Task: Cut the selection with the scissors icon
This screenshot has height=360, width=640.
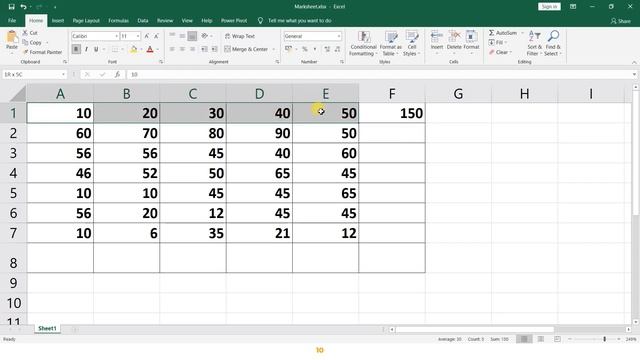Action: [x=25, y=33]
